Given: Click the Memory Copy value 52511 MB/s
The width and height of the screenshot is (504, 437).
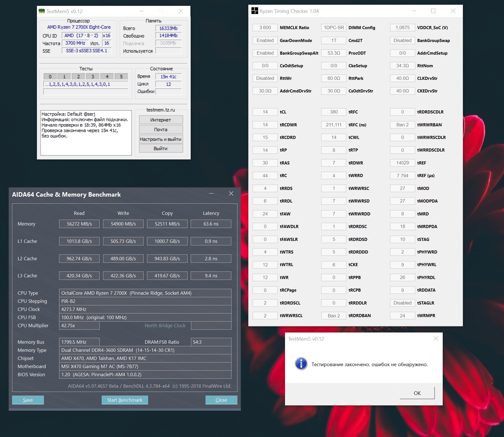Looking at the screenshot, I should [167, 224].
